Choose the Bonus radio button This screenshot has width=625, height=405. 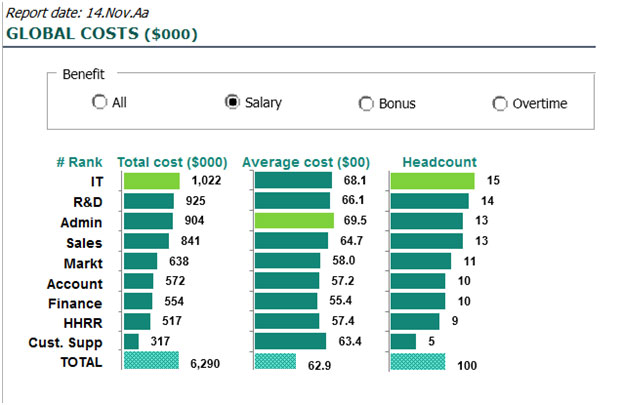coord(366,104)
